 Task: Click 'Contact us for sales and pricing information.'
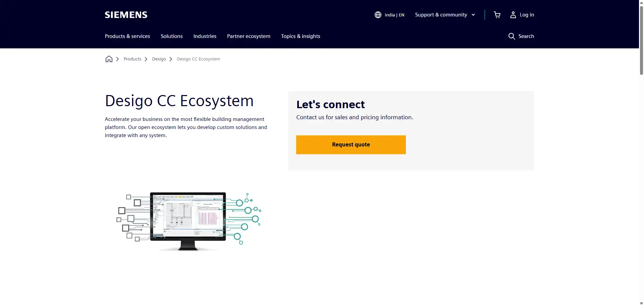[x=355, y=117]
